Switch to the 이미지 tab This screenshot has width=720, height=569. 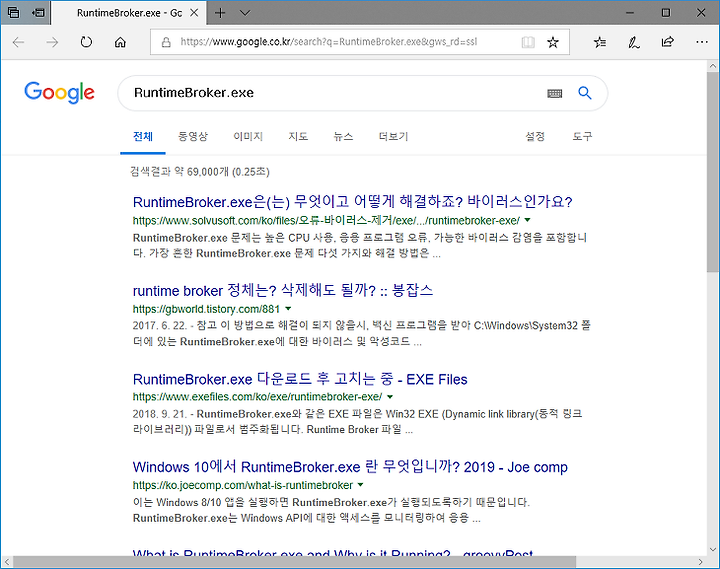coord(248,136)
